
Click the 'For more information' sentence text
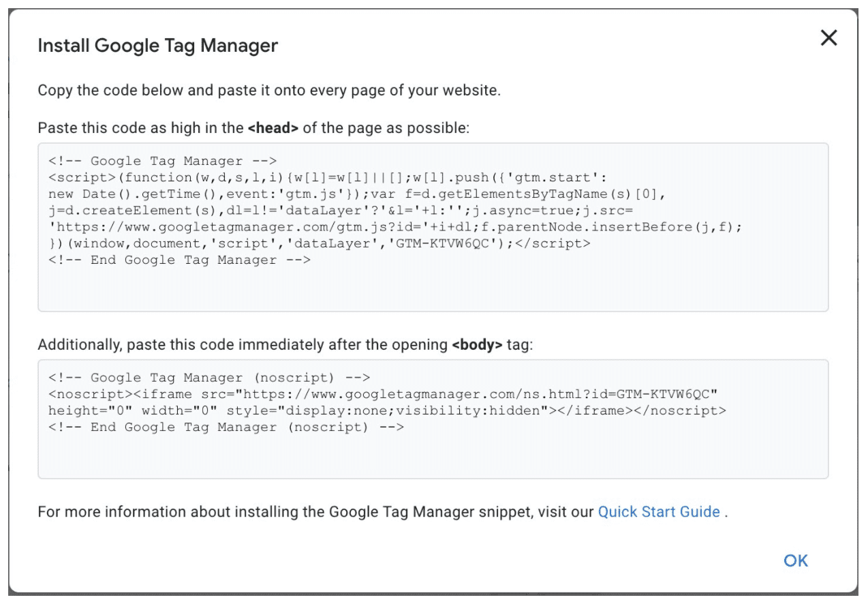pos(273,511)
